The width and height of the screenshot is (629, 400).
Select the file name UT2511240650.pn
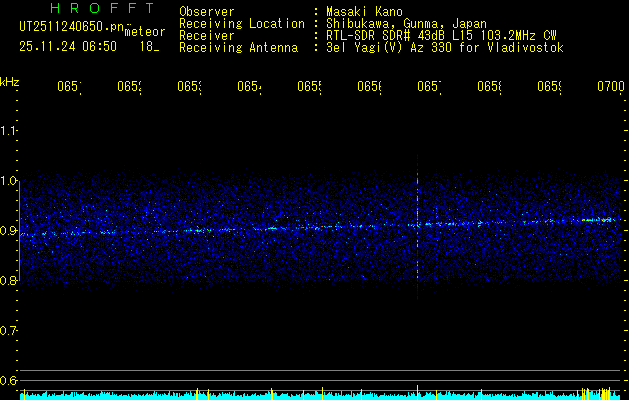[71, 26]
